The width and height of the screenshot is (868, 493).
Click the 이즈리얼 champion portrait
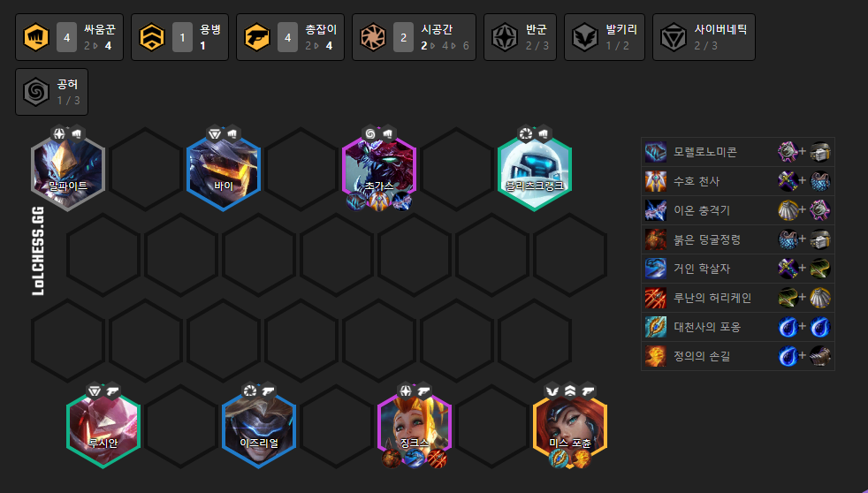click(258, 426)
